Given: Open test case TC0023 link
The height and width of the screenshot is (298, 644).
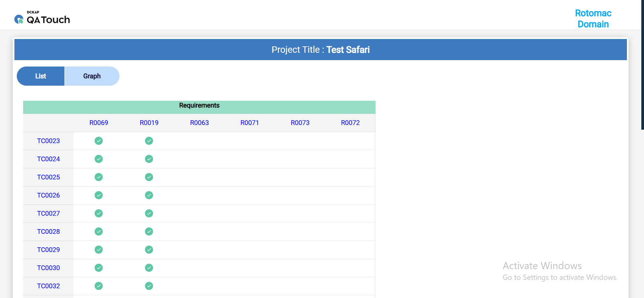Looking at the screenshot, I should (x=48, y=141).
